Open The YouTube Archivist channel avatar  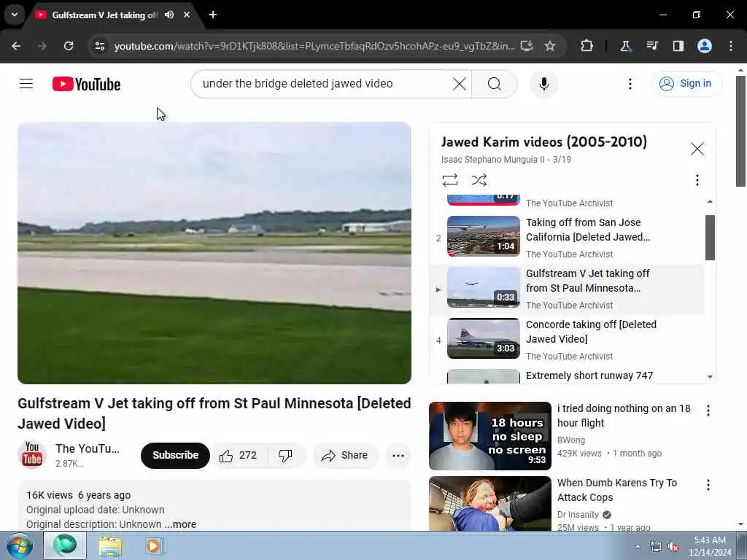tap(32, 455)
